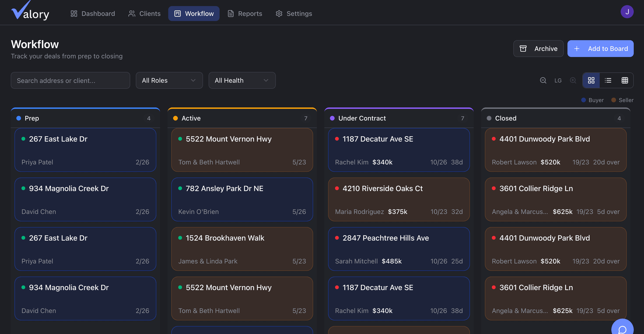Click the zoom in magnifier icon

573,80
